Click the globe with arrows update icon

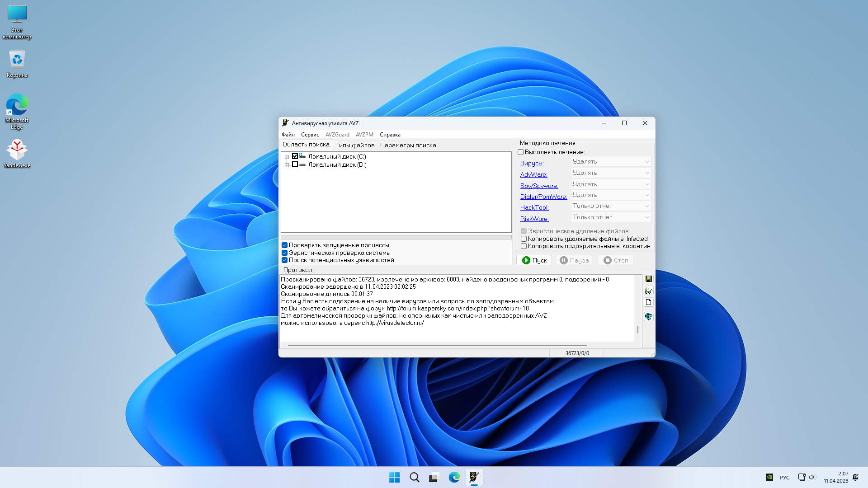point(648,316)
